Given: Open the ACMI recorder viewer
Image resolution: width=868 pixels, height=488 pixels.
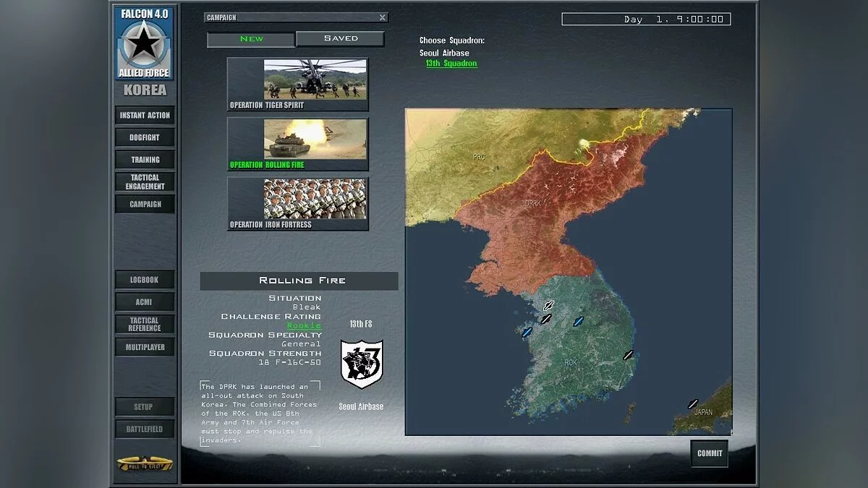Looking at the screenshot, I should [145, 302].
